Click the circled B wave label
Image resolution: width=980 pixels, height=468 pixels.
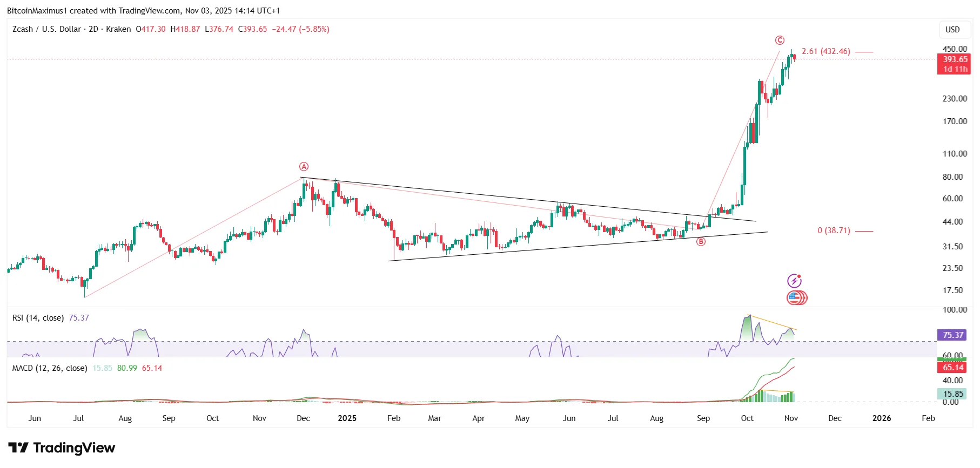click(701, 242)
